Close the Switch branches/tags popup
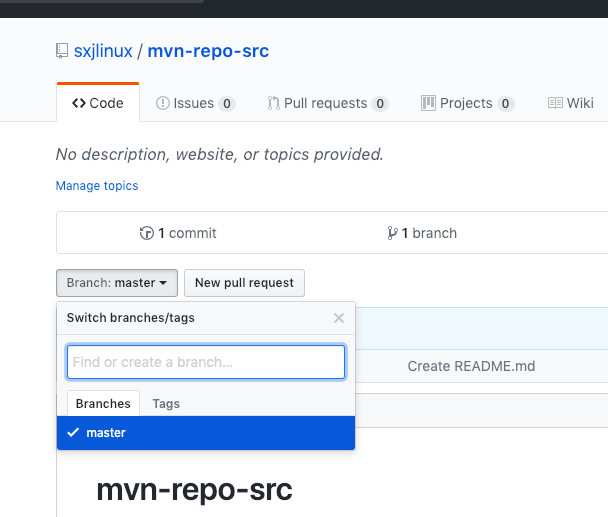 [339, 318]
